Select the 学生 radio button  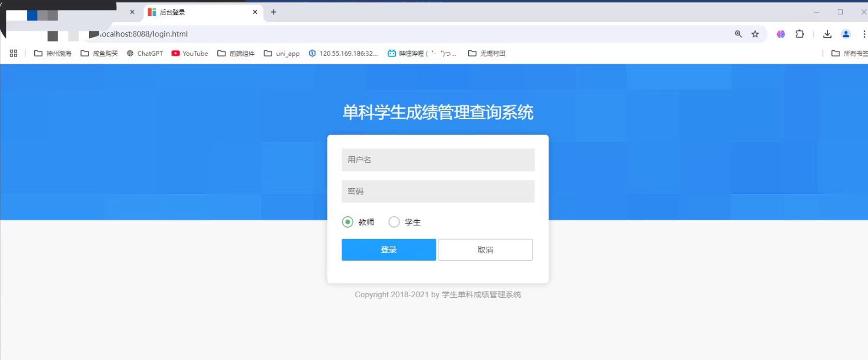[x=394, y=222]
